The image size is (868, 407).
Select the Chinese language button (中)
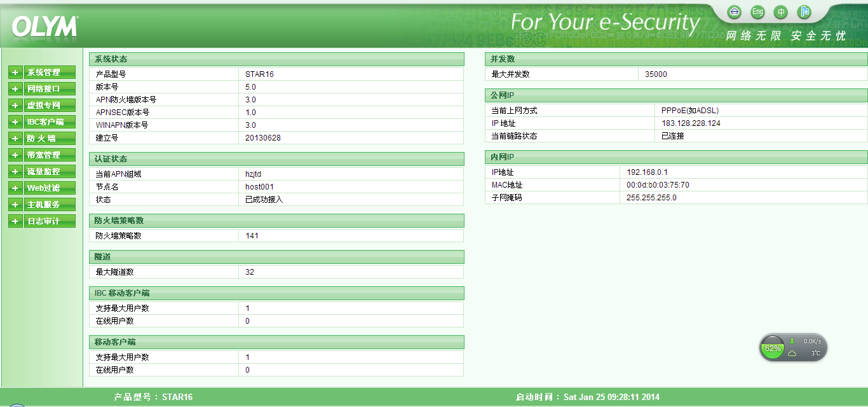click(x=781, y=12)
